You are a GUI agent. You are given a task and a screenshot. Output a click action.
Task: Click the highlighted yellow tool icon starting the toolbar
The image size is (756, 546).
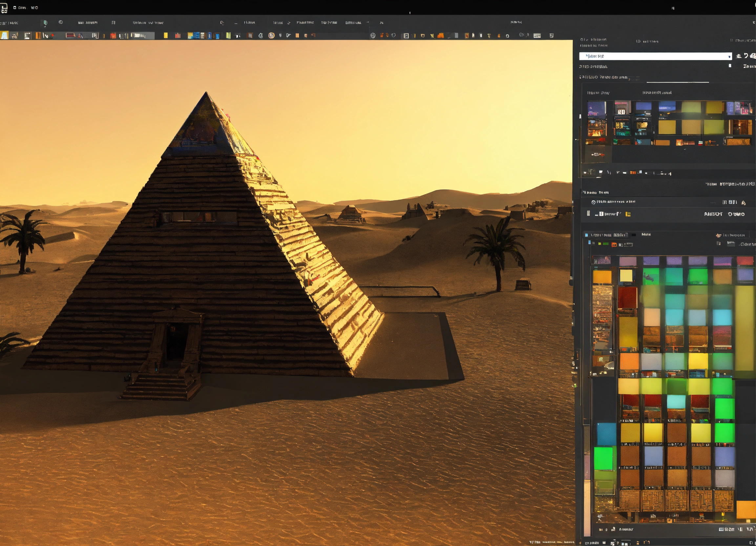click(x=4, y=35)
